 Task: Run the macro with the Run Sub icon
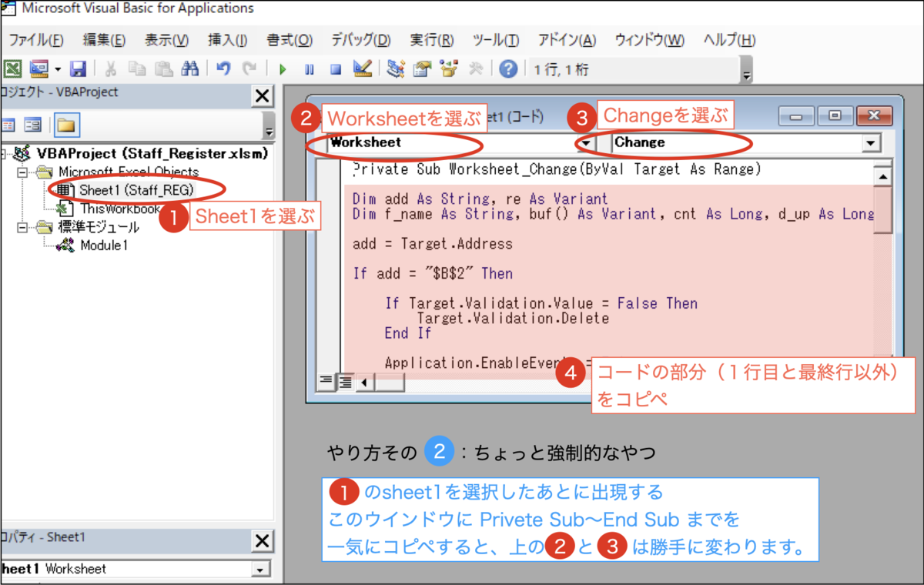[283, 69]
